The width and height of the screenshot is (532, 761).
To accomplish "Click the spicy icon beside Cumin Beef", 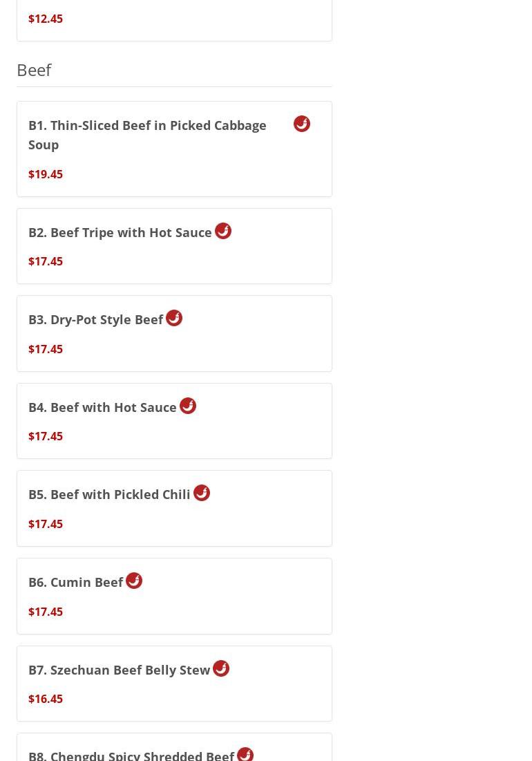I will [x=134, y=581].
